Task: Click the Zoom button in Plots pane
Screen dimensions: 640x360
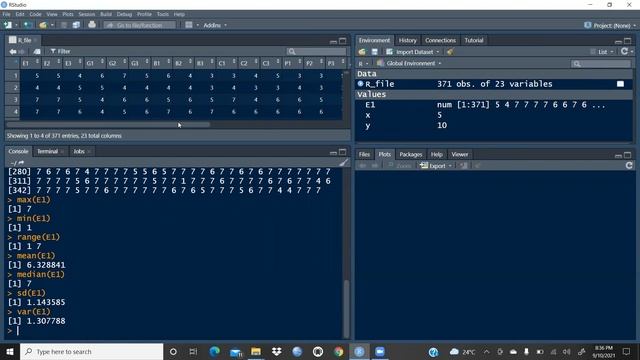Action: click(400, 166)
